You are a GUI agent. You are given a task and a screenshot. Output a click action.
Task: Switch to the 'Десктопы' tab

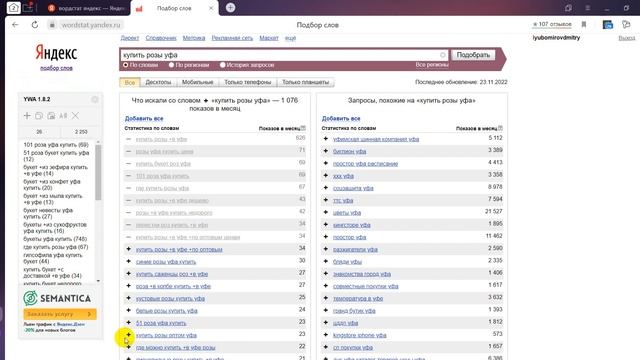pyautogui.click(x=158, y=82)
